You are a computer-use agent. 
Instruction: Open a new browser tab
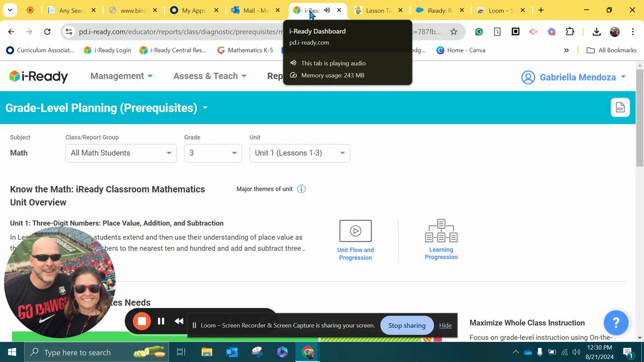(541, 10)
